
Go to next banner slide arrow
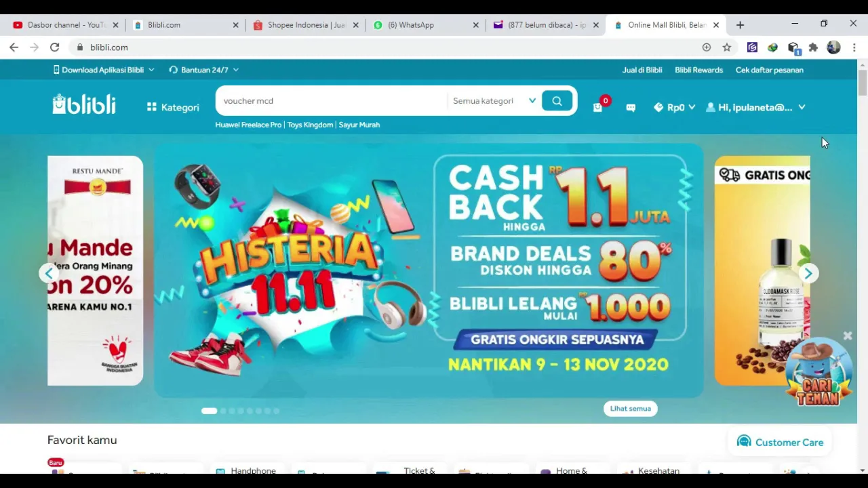tap(808, 273)
